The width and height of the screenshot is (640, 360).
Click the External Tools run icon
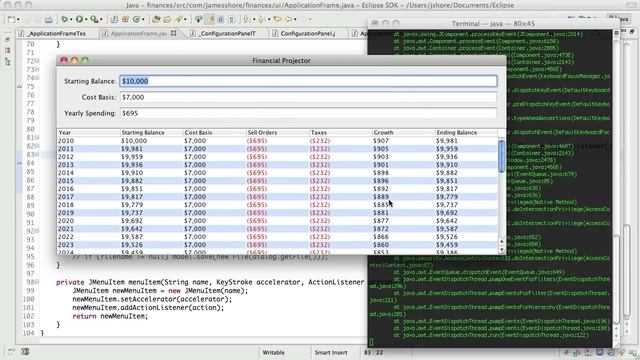pos(94,19)
